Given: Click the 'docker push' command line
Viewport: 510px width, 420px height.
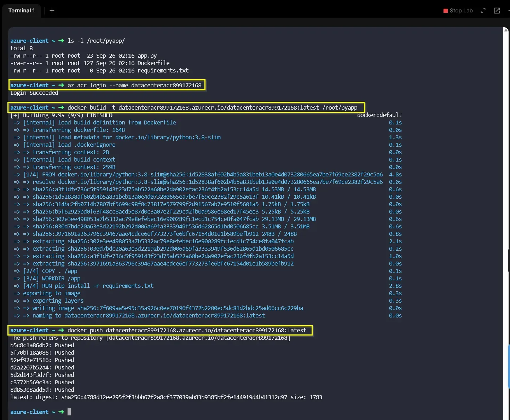Looking at the screenshot, I should coord(161,330).
